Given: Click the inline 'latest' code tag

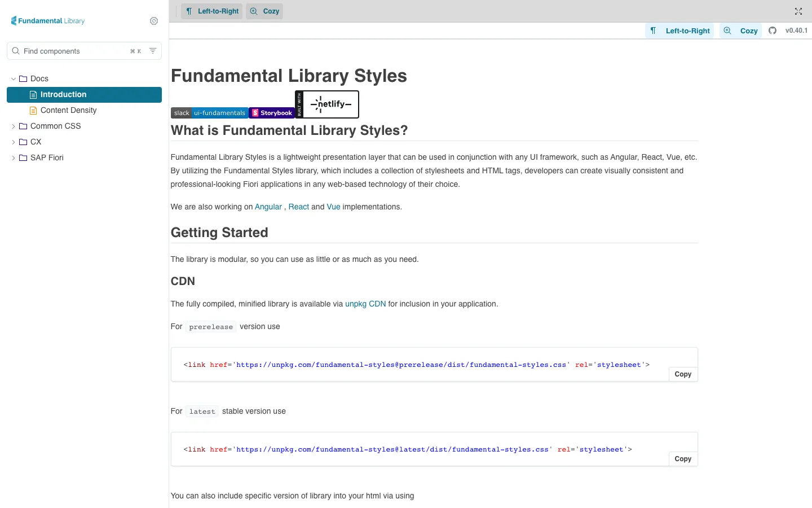Looking at the screenshot, I should coord(202,411).
